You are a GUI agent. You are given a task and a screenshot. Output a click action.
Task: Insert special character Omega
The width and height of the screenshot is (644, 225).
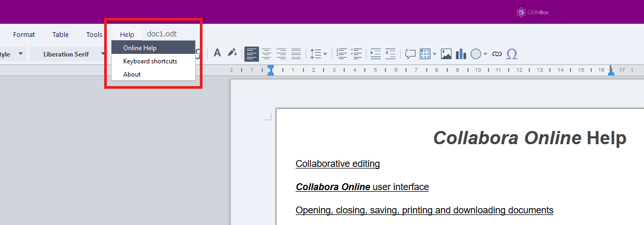coord(511,54)
